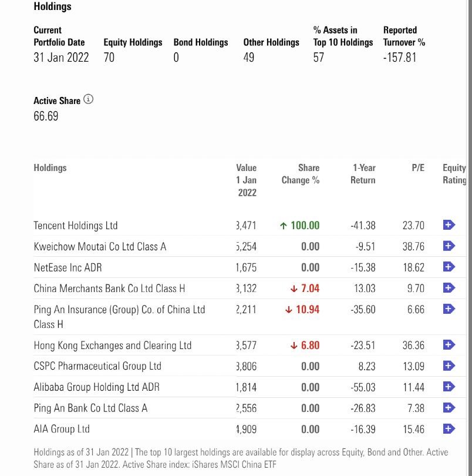
Task: Open AIA Group Ltd holding
Action: [62, 429]
